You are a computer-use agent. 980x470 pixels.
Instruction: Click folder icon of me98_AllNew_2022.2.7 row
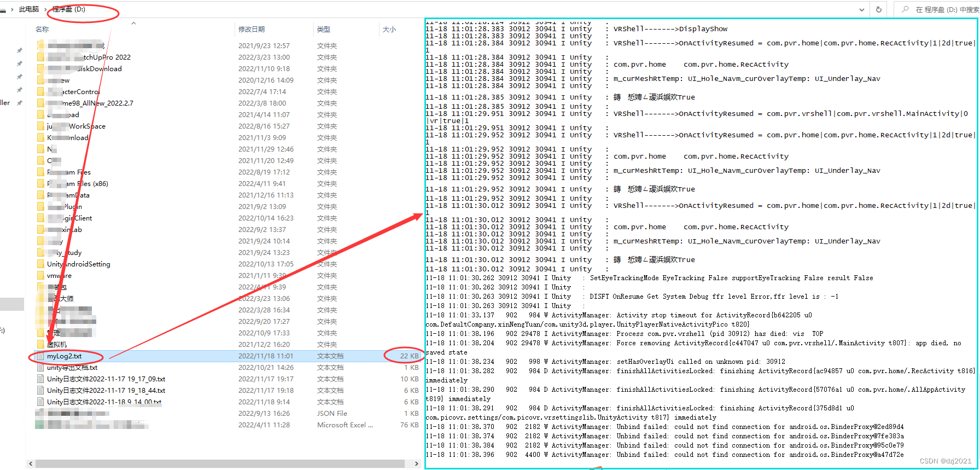[40, 103]
